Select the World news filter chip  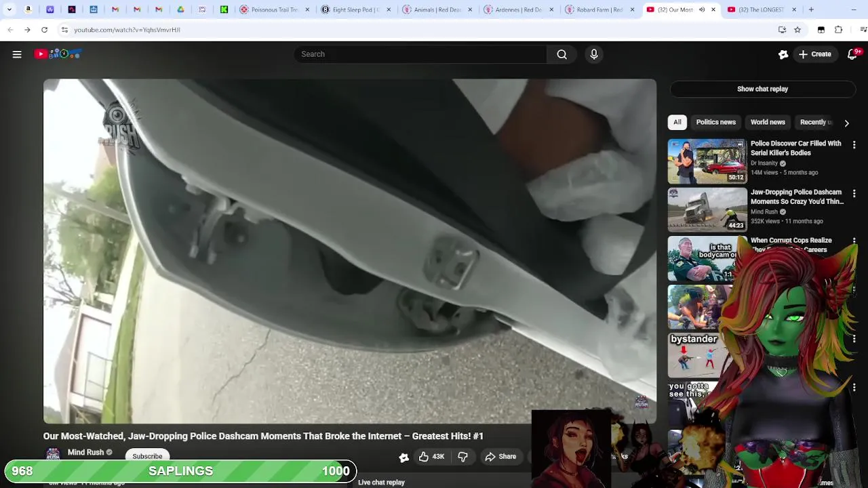pyautogui.click(x=768, y=122)
